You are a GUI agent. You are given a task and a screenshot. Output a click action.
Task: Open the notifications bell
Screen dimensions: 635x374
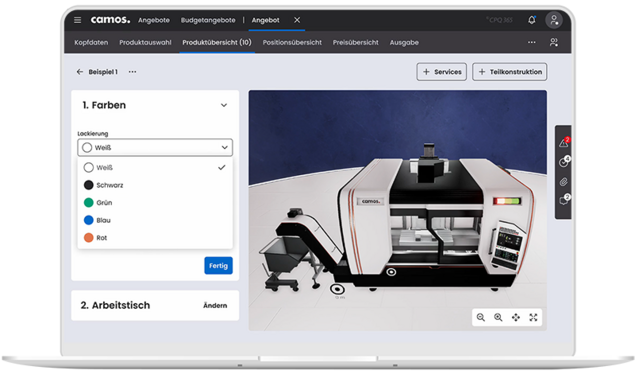pos(532,20)
